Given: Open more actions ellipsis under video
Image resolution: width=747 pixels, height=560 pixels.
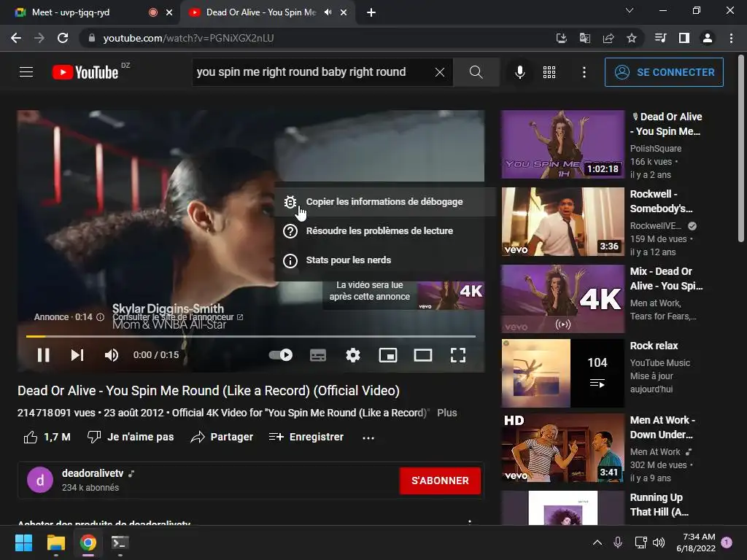Looking at the screenshot, I should point(368,437).
